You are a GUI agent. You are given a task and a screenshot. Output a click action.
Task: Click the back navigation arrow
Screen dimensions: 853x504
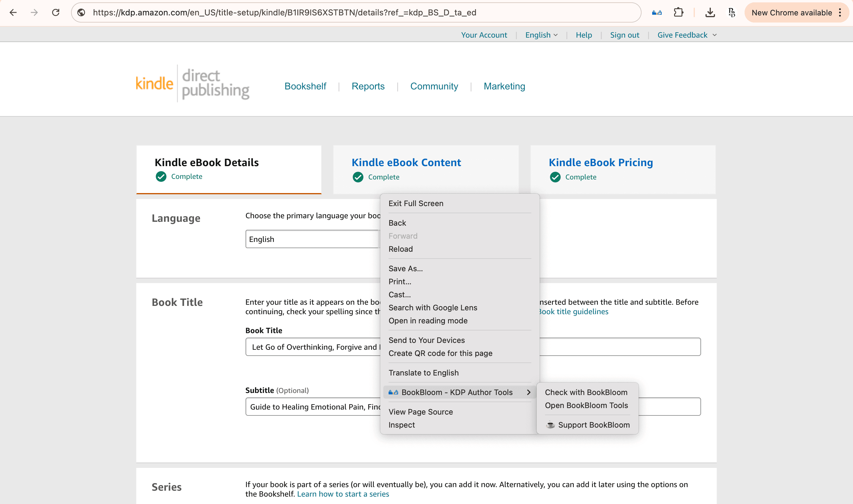tap(13, 12)
